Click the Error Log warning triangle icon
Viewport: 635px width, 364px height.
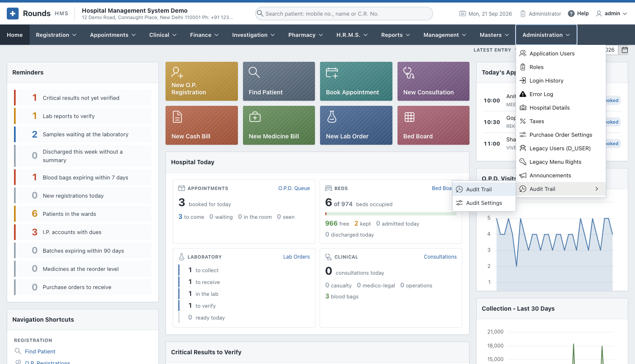(x=523, y=94)
